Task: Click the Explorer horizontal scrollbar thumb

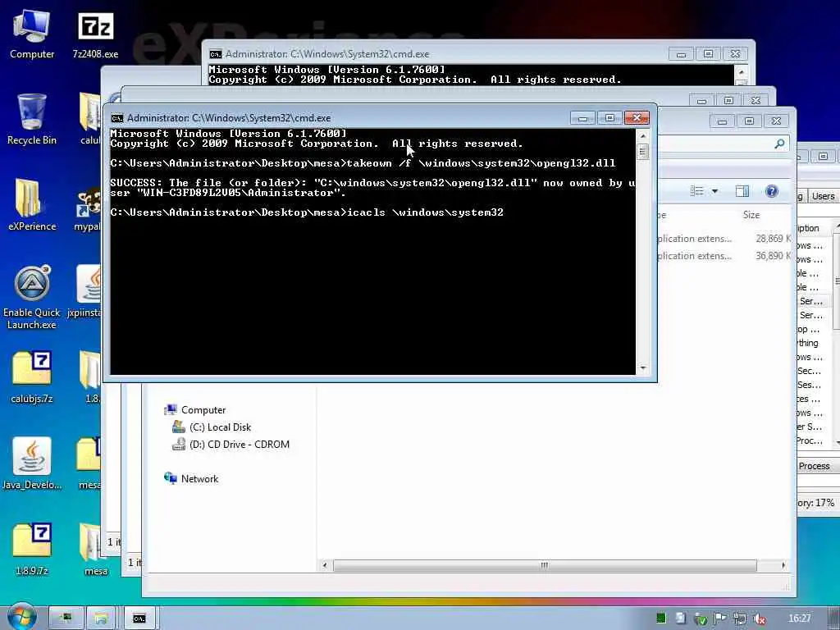Action: click(x=545, y=565)
